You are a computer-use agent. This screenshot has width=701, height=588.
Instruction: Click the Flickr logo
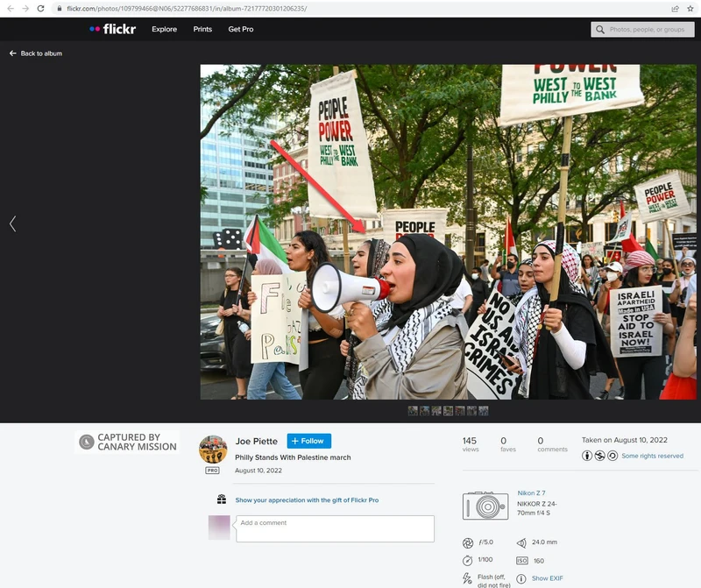coord(112,29)
